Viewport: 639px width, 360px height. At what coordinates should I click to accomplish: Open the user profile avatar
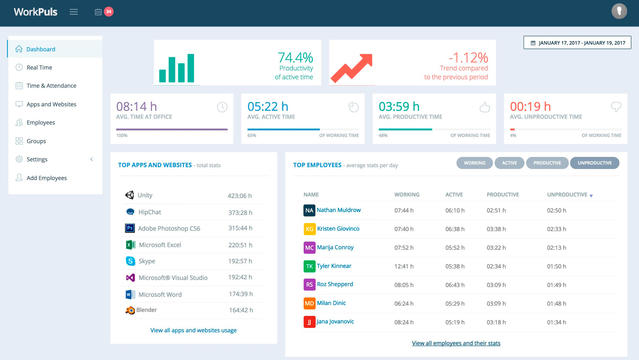point(619,11)
